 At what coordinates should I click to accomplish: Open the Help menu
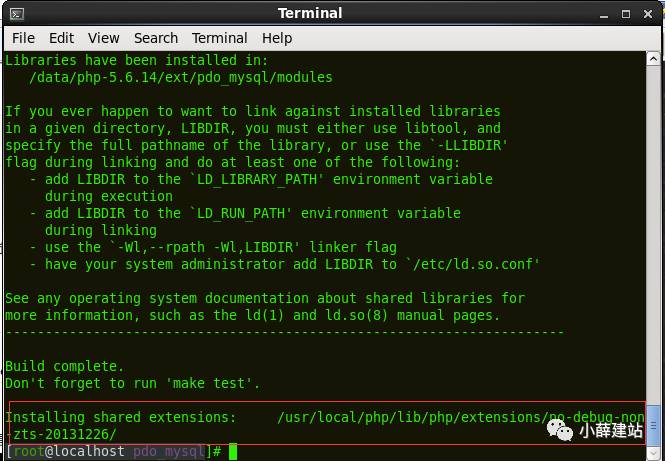coord(277,38)
